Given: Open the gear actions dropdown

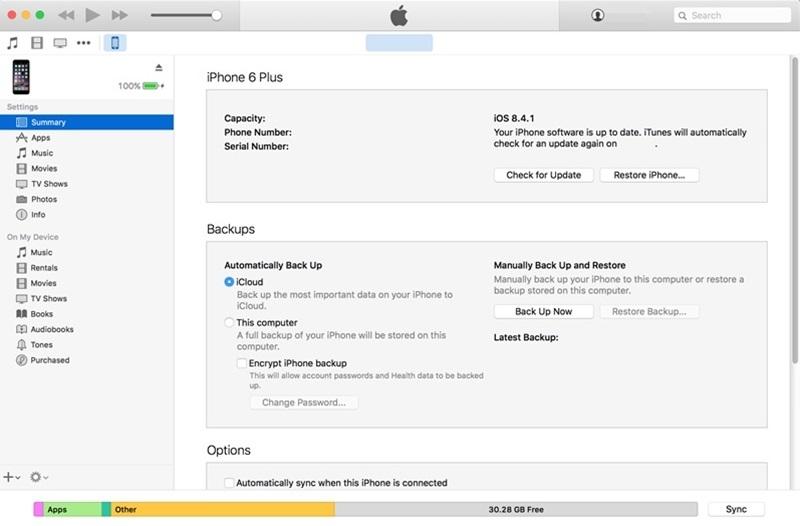Looking at the screenshot, I should pos(39,477).
